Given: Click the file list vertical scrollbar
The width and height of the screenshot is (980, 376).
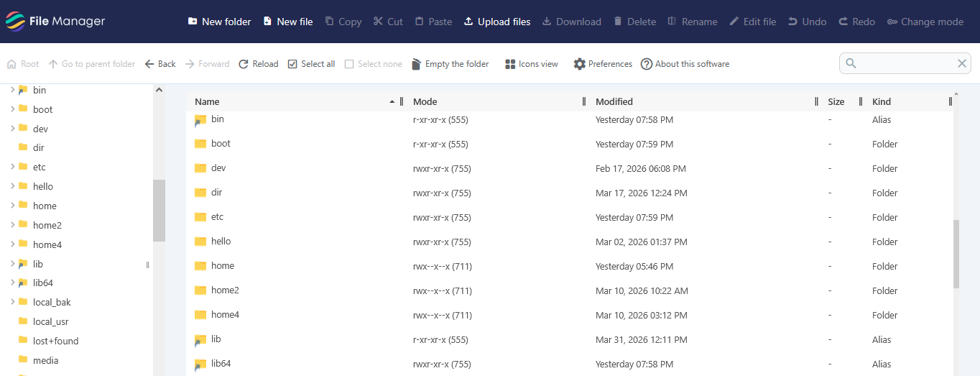Looking at the screenshot, I should tap(956, 253).
